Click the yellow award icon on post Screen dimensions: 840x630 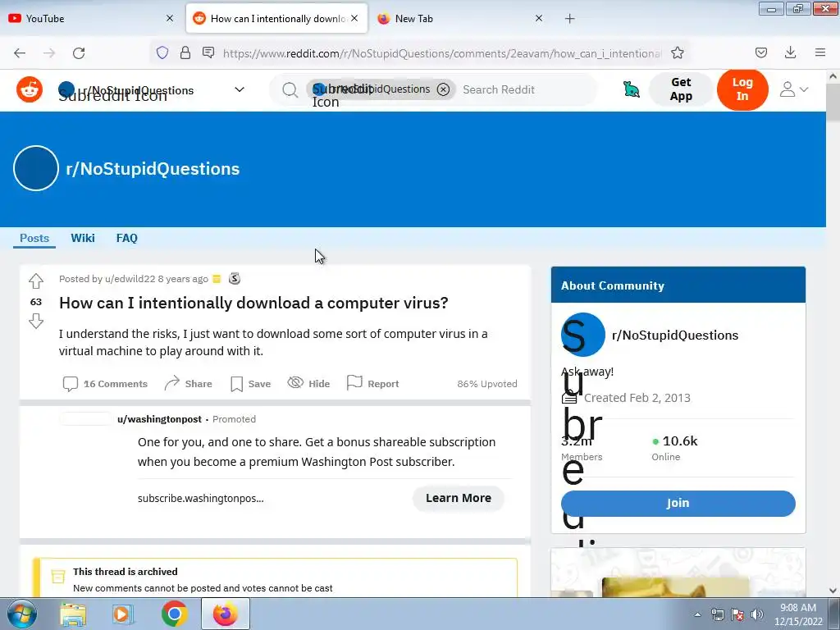point(217,279)
